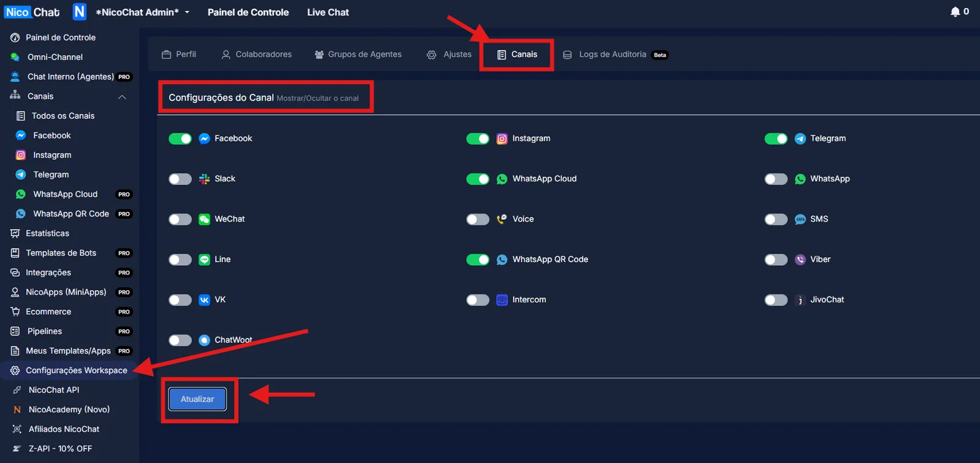This screenshot has height=463, width=980.
Task: Open NicoAcademy (Novo) sidebar link
Action: pos(69,410)
